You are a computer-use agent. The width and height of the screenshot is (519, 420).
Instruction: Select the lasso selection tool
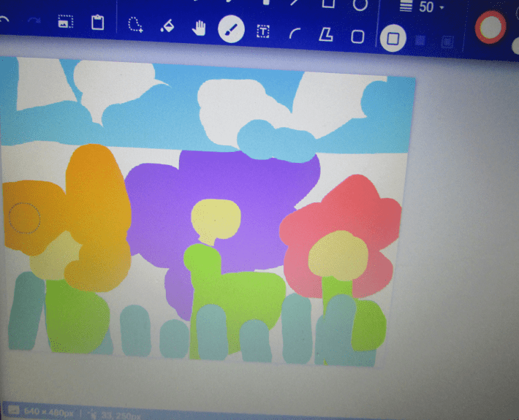(x=135, y=26)
